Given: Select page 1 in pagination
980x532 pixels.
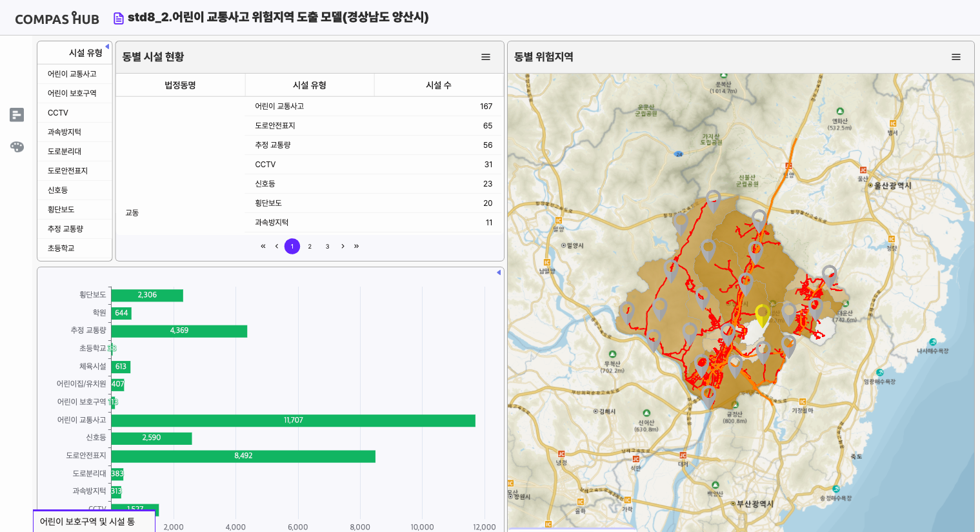Looking at the screenshot, I should coord(292,246).
